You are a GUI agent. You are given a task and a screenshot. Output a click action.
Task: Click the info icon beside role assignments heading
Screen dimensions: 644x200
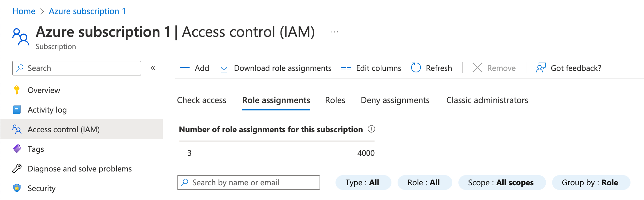click(x=371, y=129)
